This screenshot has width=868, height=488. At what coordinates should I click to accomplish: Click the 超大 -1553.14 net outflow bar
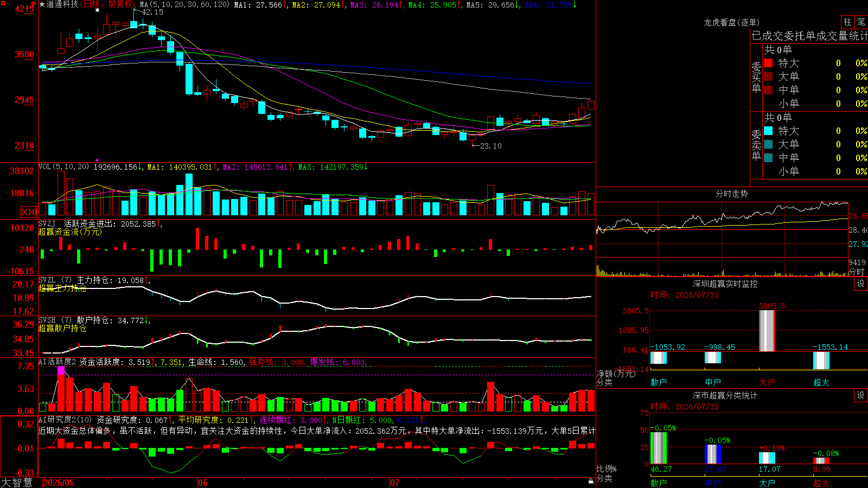point(821,360)
